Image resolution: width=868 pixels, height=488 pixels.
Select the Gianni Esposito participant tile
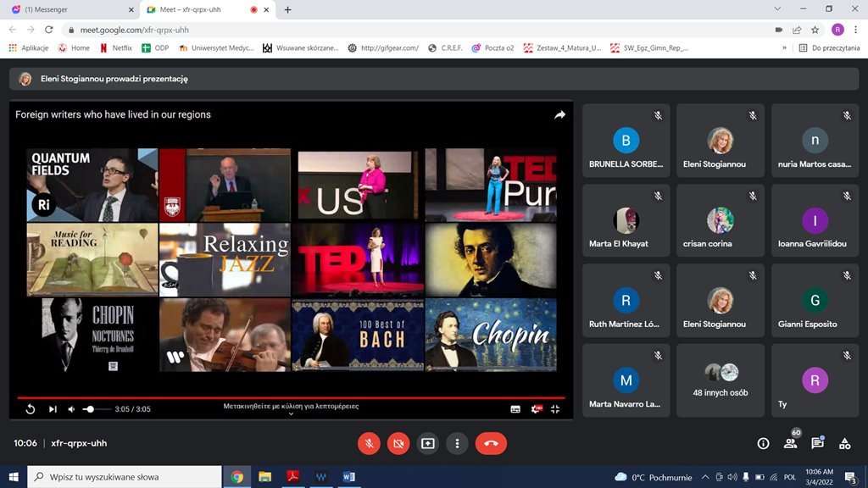coord(815,301)
